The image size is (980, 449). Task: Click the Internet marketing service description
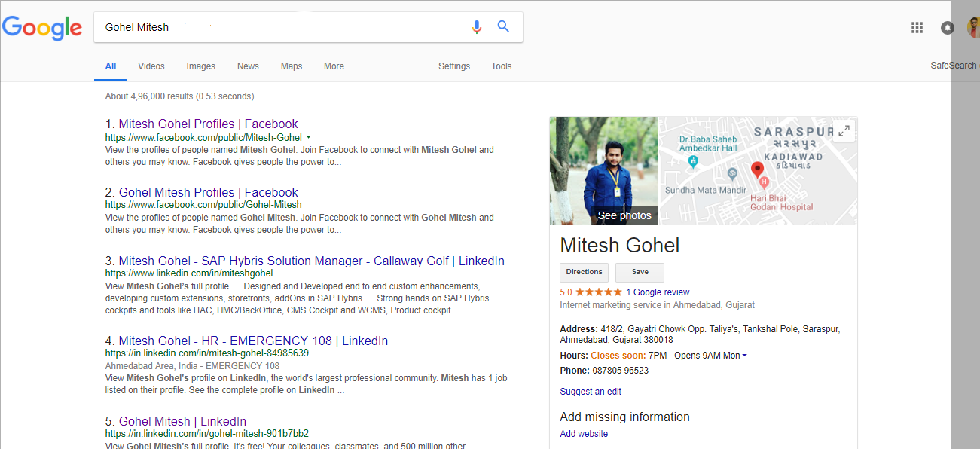coord(657,305)
